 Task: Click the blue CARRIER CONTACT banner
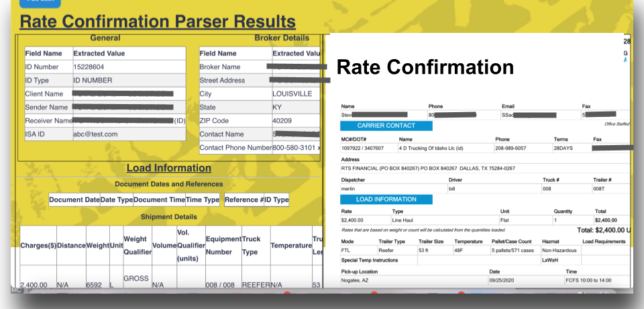click(386, 125)
